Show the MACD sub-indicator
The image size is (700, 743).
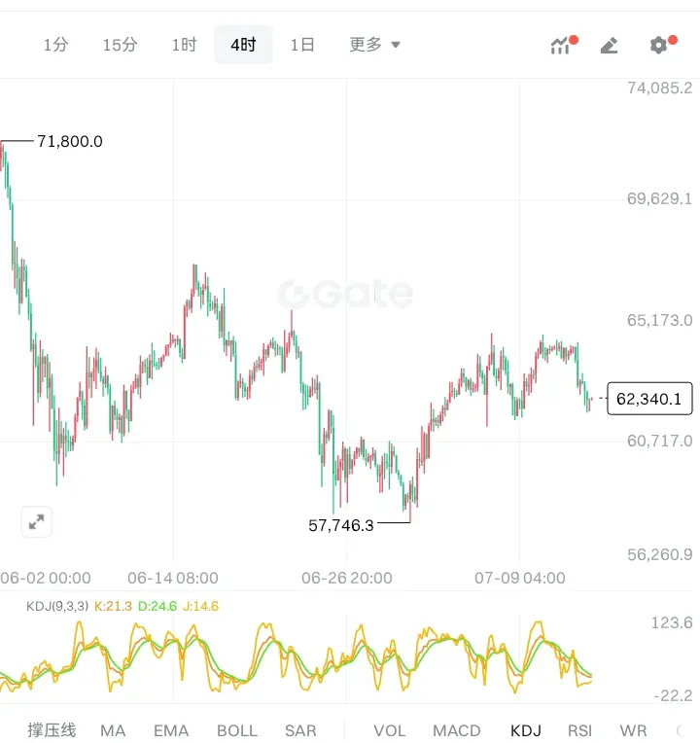pos(457,730)
